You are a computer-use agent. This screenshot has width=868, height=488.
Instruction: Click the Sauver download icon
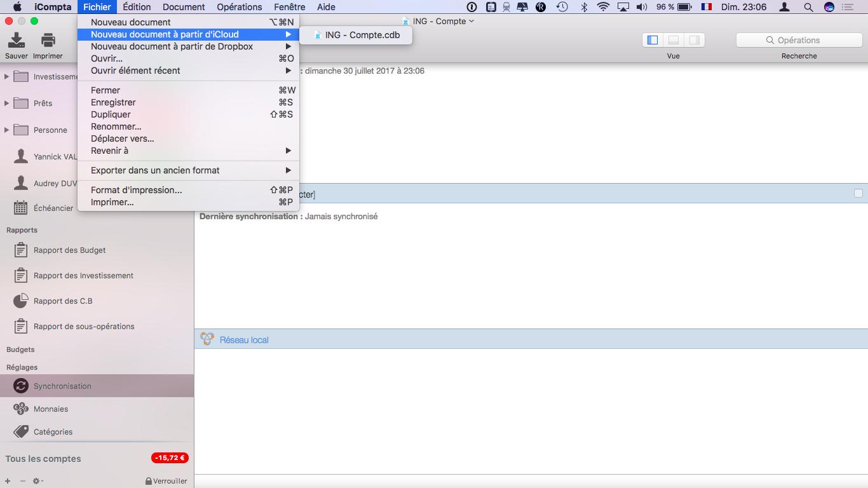coord(17,41)
